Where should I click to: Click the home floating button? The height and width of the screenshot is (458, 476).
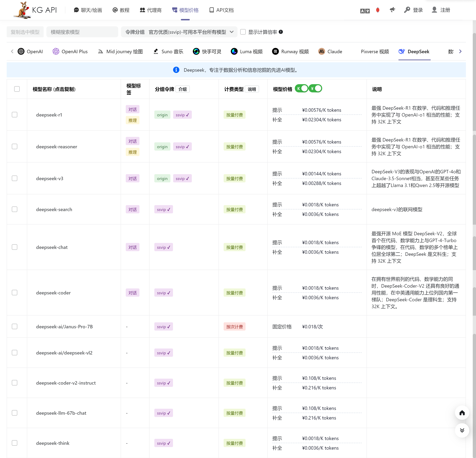pos(462,413)
